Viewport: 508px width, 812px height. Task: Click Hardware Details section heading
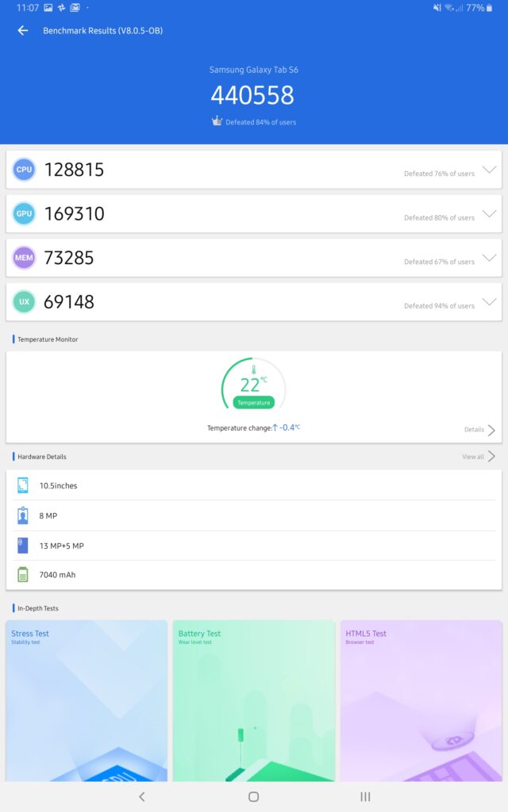tap(42, 457)
